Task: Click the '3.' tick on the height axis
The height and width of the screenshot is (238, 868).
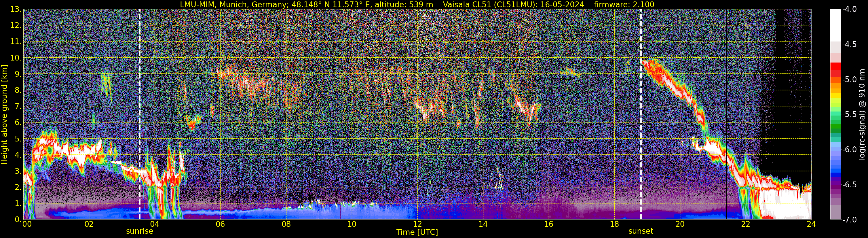Action: [x=18, y=171]
